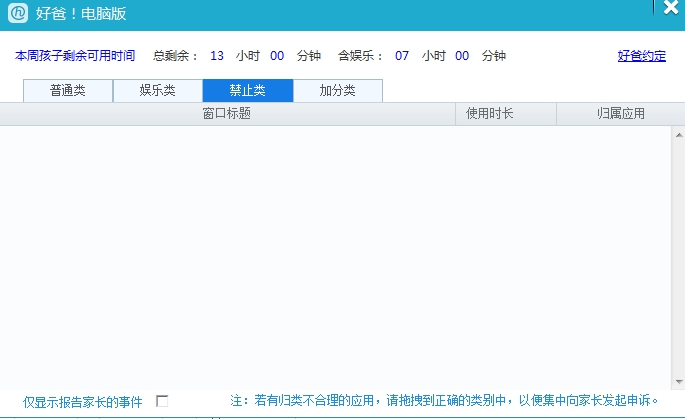685x419 pixels.
Task: Click the total remaining hours value 13
Action: [x=217, y=56]
